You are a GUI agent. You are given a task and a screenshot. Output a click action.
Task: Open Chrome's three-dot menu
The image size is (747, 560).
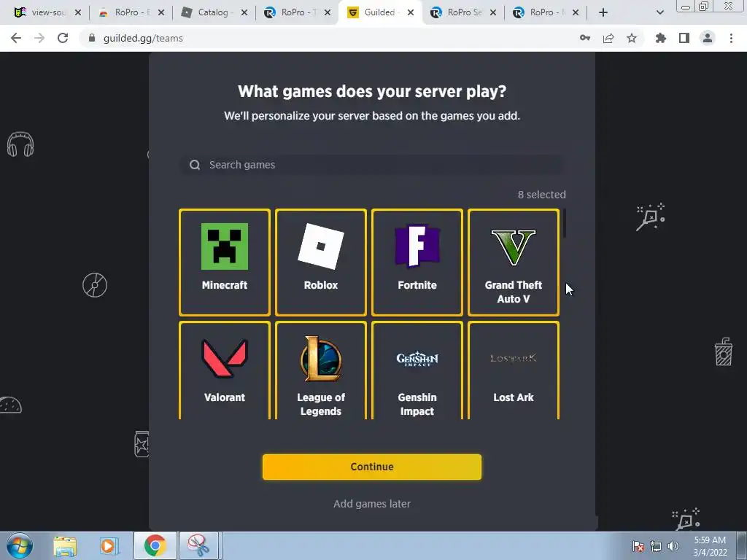(x=731, y=38)
